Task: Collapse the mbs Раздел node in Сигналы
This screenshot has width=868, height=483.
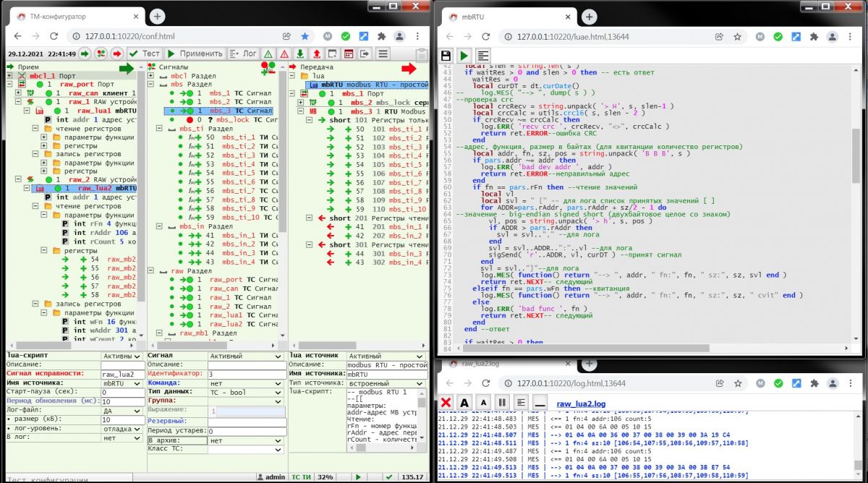Action: [x=151, y=85]
